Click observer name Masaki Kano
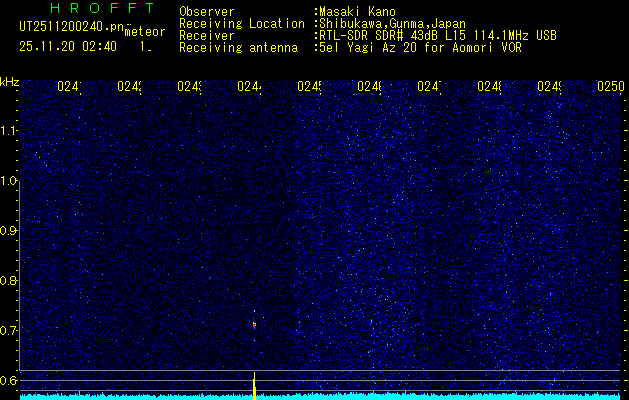Viewport: 629px width, 400px height. pyautogui.click(x=357, y=12)
